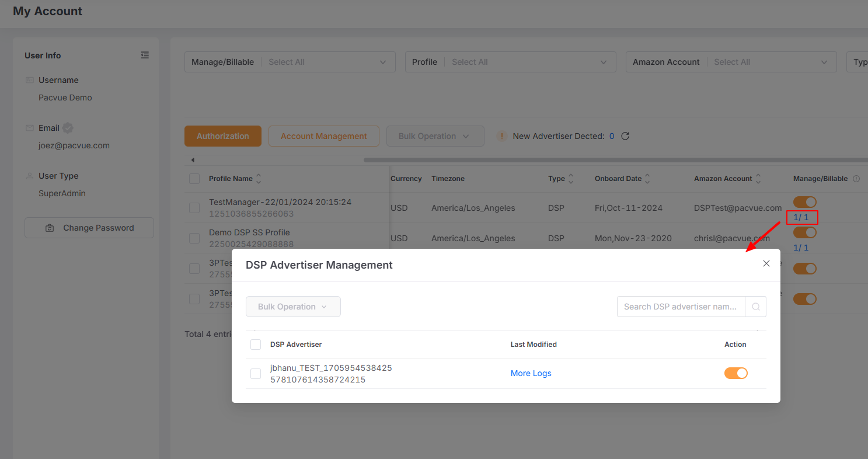The image size is (868, 459).
Task: Click the orange Authorization button
Action: click(222, 136)
